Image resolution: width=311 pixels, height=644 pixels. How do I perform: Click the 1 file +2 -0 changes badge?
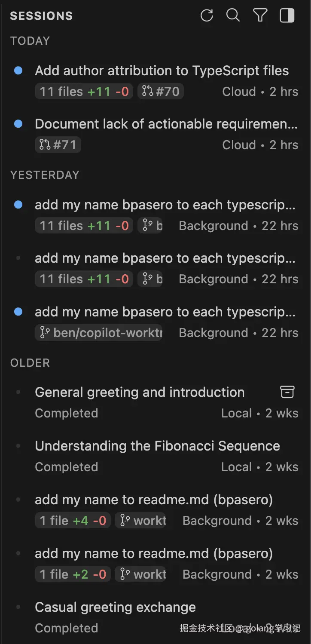[x=73, y=574]
